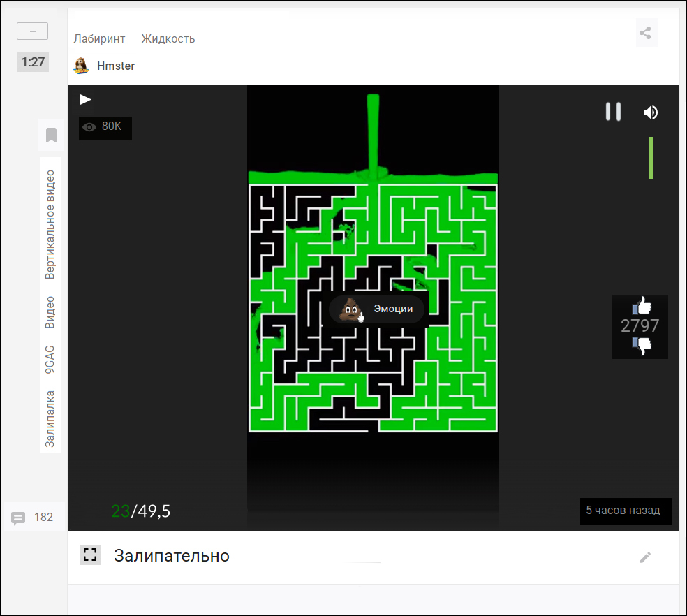
Task: Click Hmster's avatar image
Action: coord(81,66)
